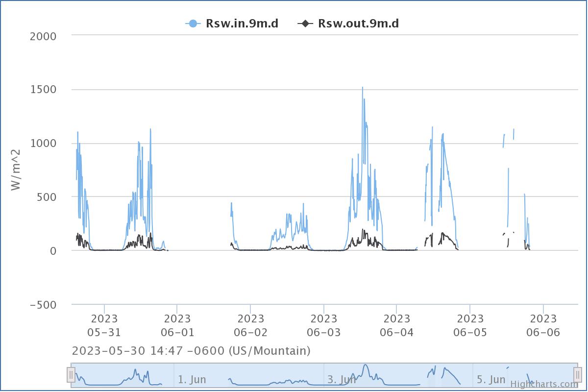Image resolution: width=588 pixels, height=392 pixels.
Task: Click the −500 y-axis tick label
Action: [43, 304]
